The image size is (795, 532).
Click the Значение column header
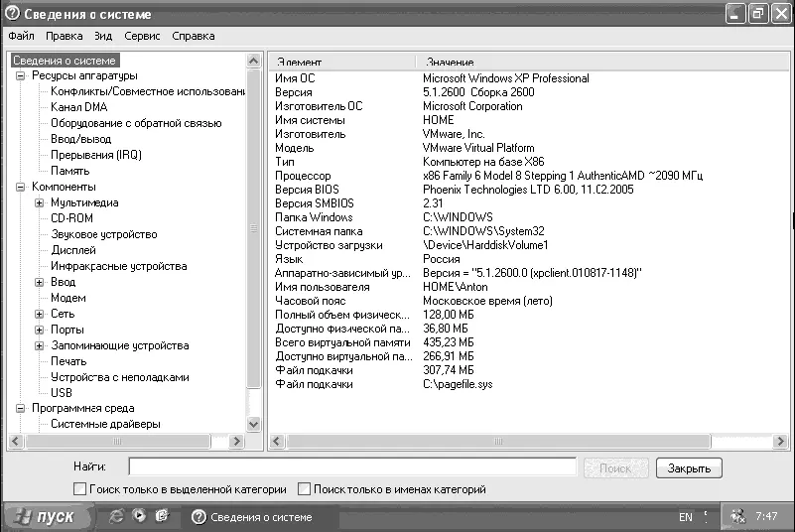pyautogui.click(x=602, y=62)
